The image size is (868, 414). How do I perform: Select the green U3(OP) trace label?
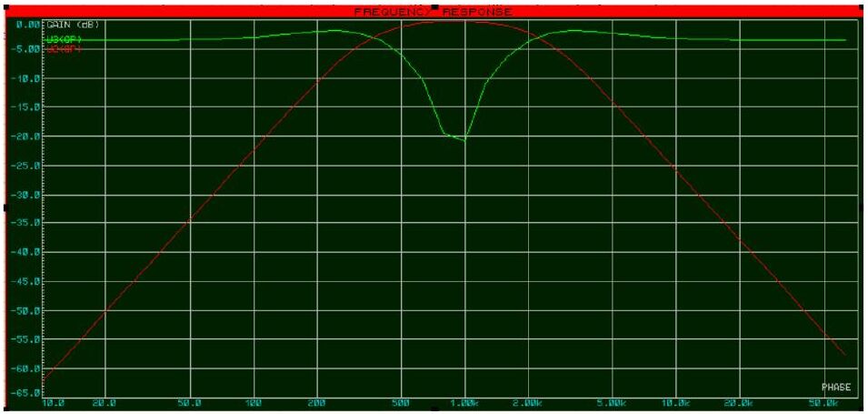pyautogui.click(x=65, y=40)
